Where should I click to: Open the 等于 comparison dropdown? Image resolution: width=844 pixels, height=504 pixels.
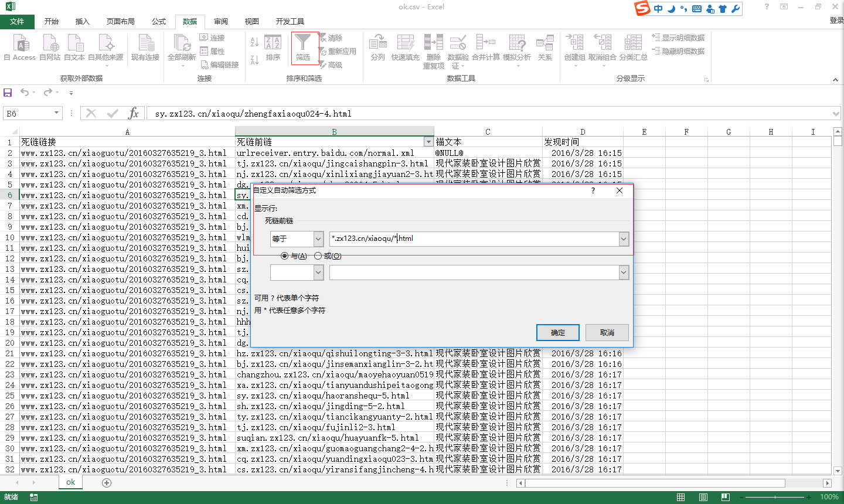[318, 239]
